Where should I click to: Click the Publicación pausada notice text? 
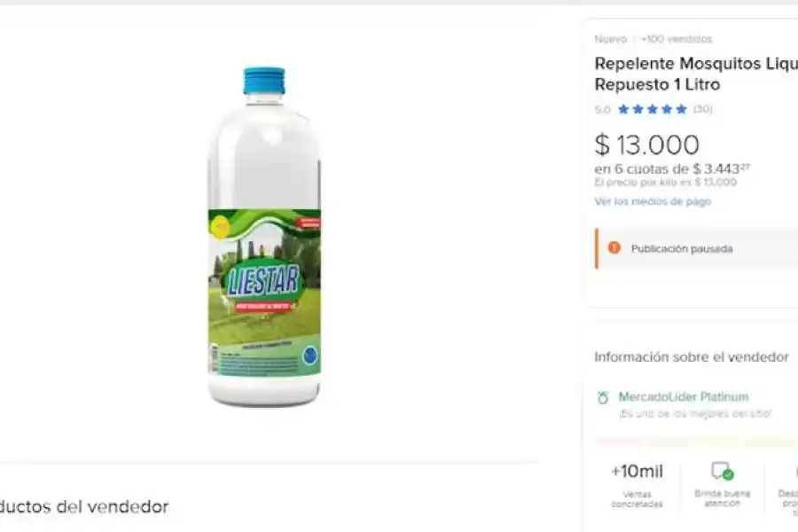682,249
